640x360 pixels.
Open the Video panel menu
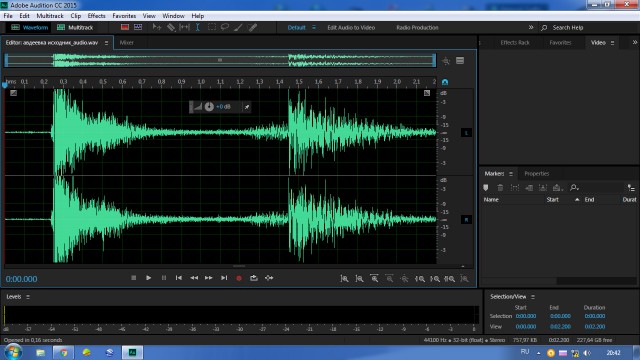[x=612, y=42]
